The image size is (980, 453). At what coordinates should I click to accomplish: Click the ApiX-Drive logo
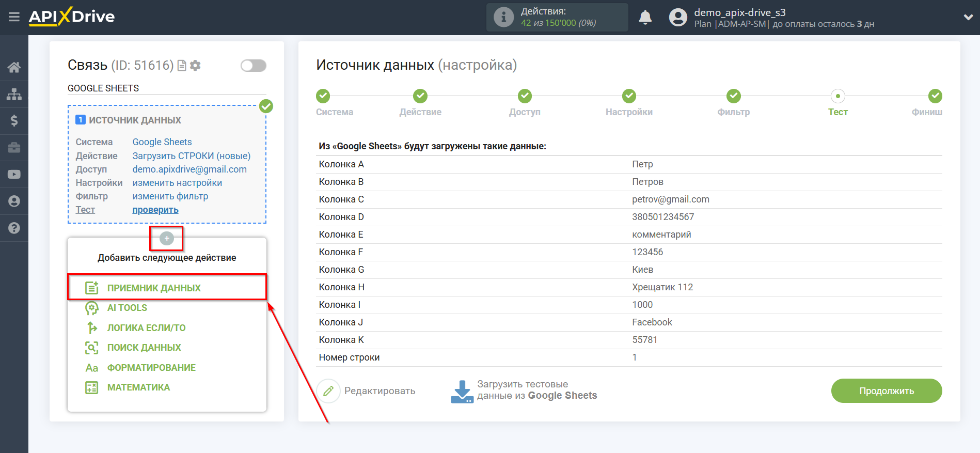[x=72, y=17]
